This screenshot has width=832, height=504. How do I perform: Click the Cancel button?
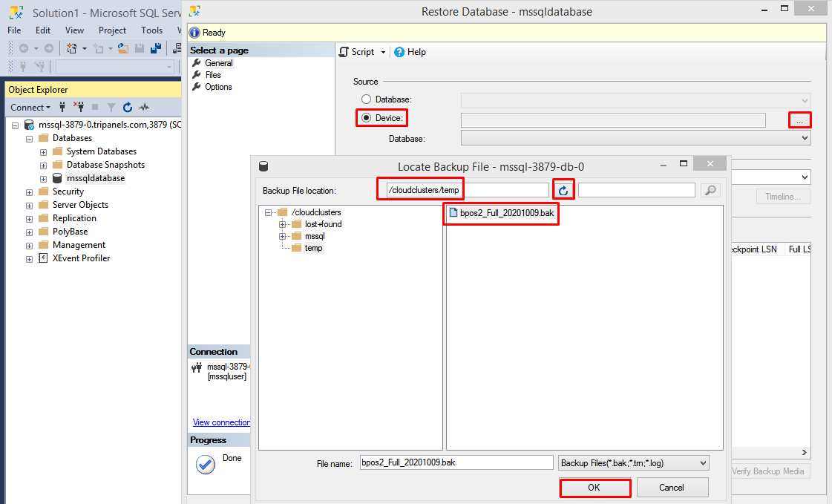click(x=671, y=488)
